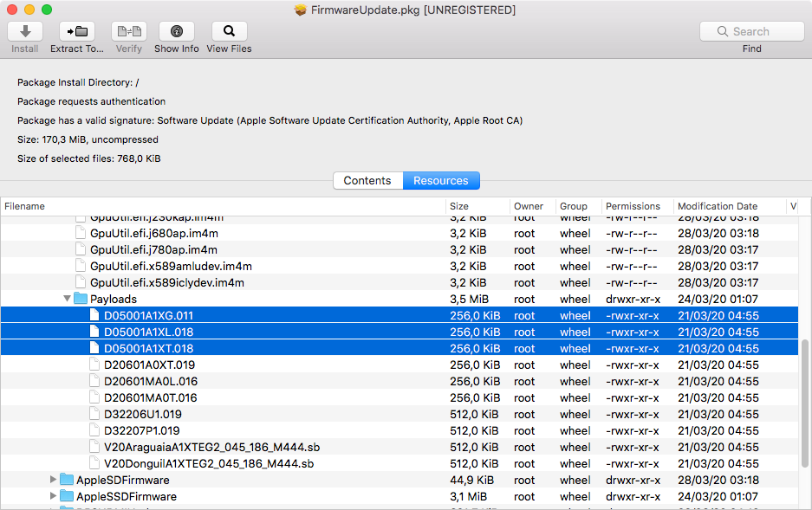Click the Search field
812x510 pixels.
[752, 31]
